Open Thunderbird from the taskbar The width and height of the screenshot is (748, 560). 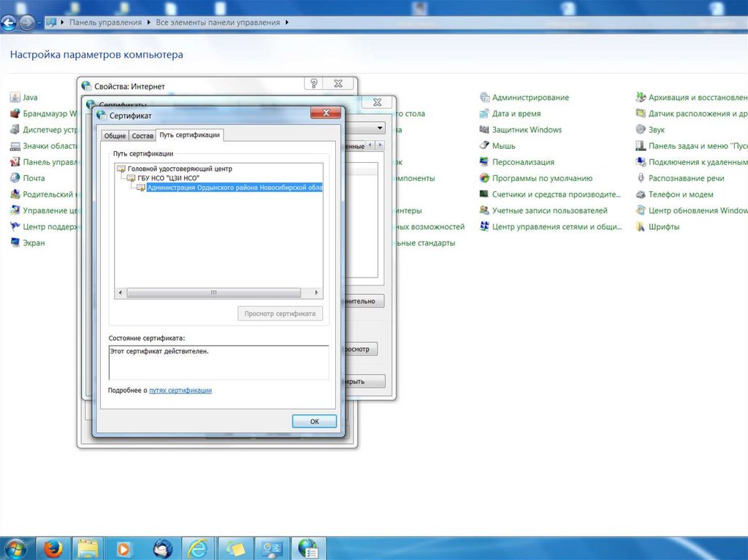tap(161, 548)
